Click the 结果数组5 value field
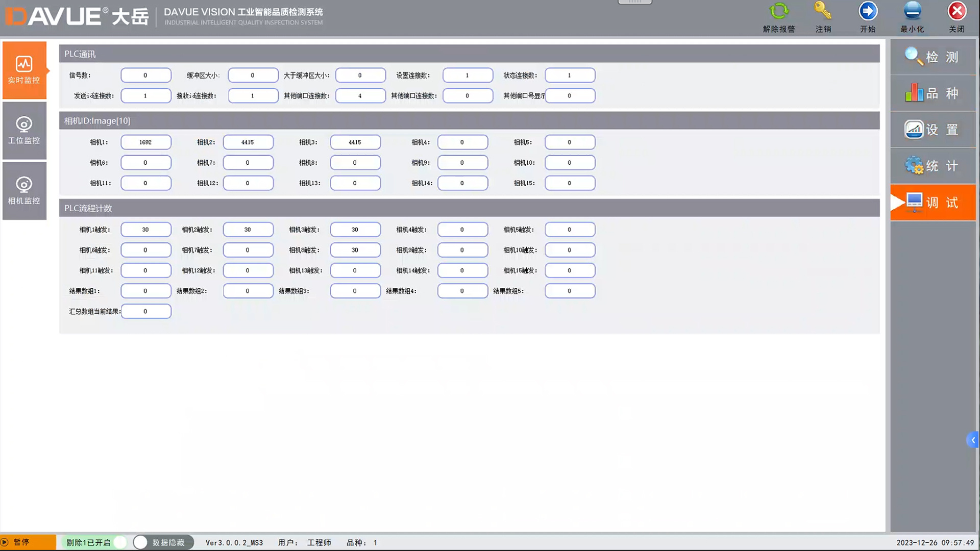 (570, 291)
